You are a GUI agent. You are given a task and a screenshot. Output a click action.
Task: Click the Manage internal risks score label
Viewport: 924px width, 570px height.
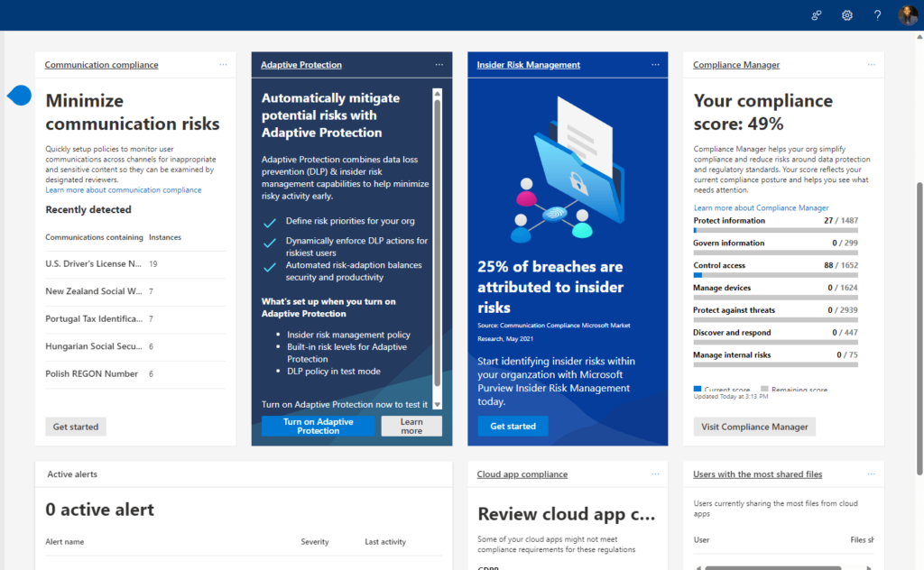(732, 355)
